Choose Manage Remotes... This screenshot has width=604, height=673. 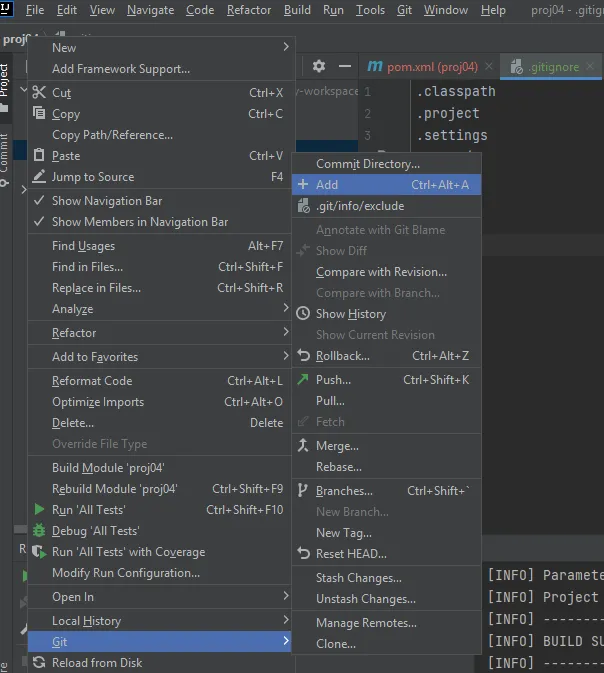pos(386,623)
